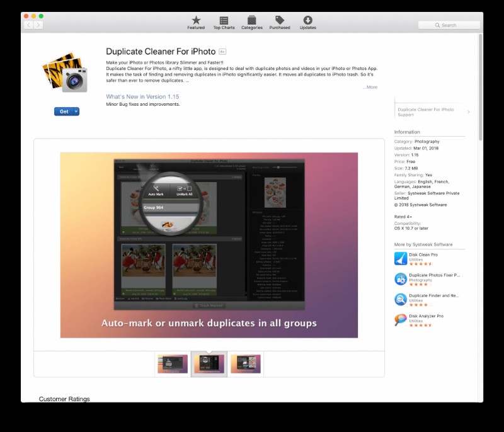Select the first screenshot thumbnail
The image size is (504, 432).
point(173,364)
